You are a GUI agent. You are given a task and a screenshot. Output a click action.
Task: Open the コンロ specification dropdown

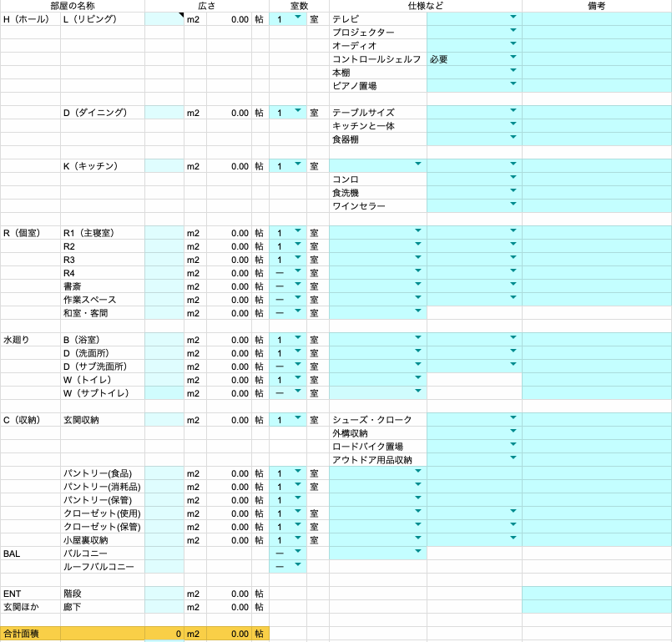513,179
